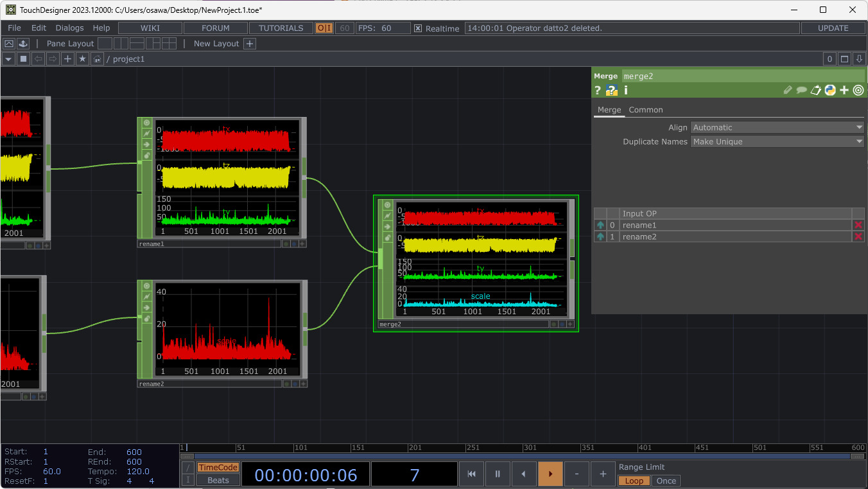Switch timeline display to Beats
The width and height of the screenshot is (868, 489).
click(218, 480)
